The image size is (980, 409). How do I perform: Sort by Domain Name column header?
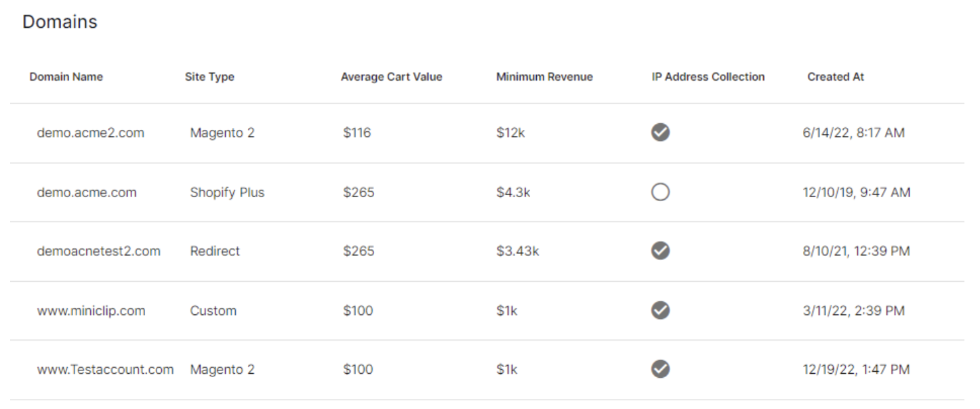click(x=66, y=77)
